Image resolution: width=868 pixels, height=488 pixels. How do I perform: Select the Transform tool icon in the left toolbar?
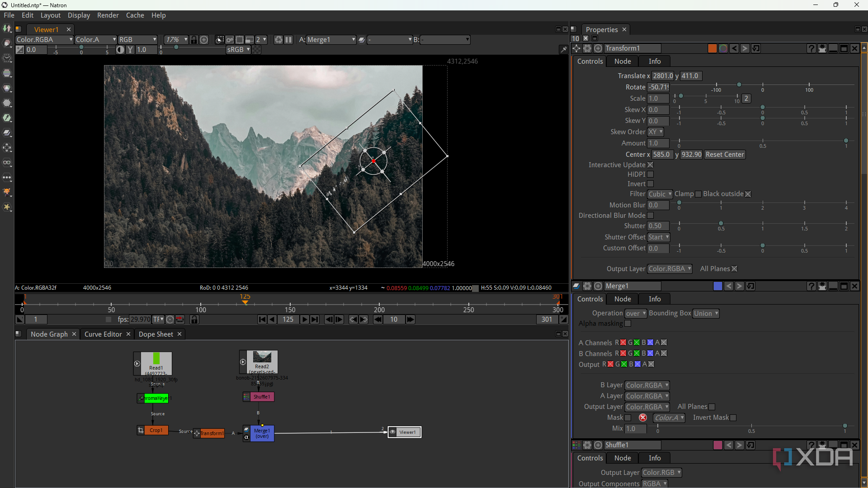(x=7, y=148)
